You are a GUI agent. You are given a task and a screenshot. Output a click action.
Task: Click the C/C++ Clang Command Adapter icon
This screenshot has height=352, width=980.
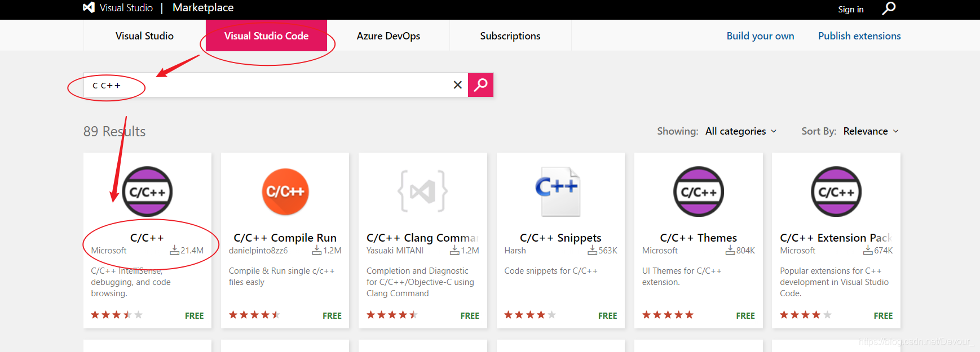pos(423,191)
